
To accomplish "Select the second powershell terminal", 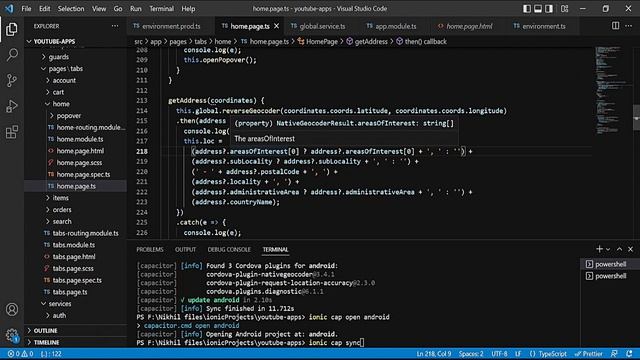I will pos(610,276).
